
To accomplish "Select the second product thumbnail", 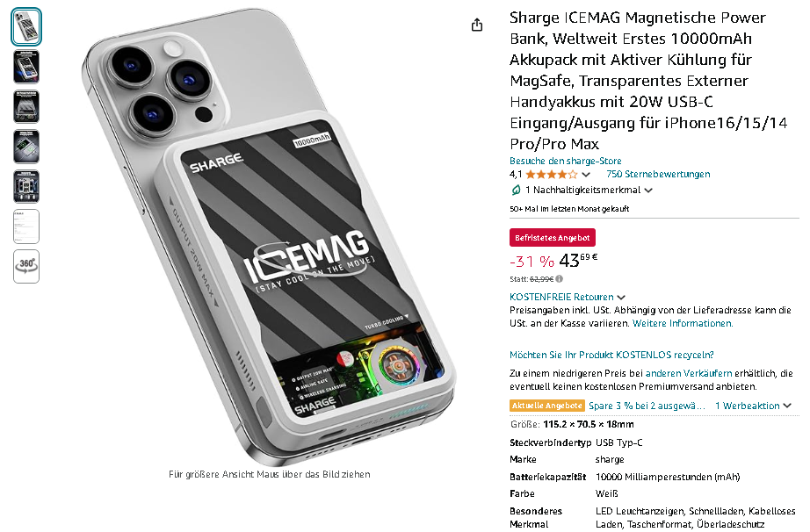I will (x=26, y=67).
